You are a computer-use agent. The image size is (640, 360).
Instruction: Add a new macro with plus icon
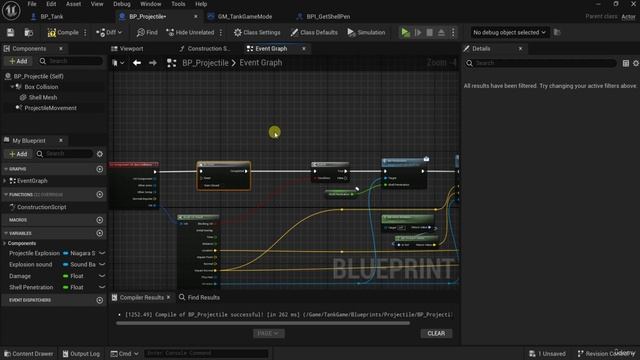[100, 220]
